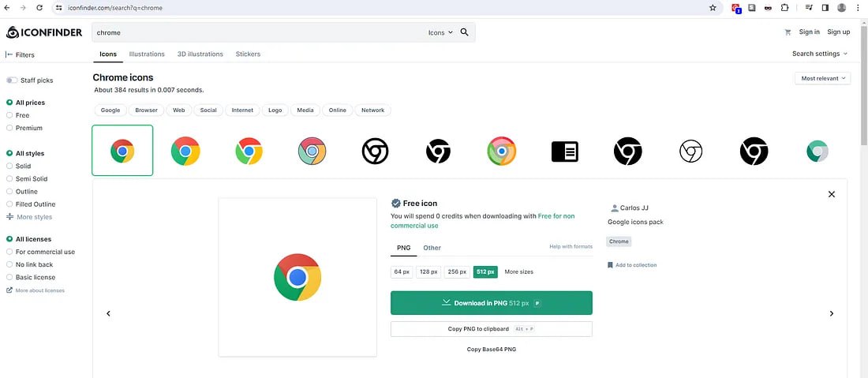The image size is (868, 378).
Task: Open the More about licenses link
Action: (x=40, y=290)
